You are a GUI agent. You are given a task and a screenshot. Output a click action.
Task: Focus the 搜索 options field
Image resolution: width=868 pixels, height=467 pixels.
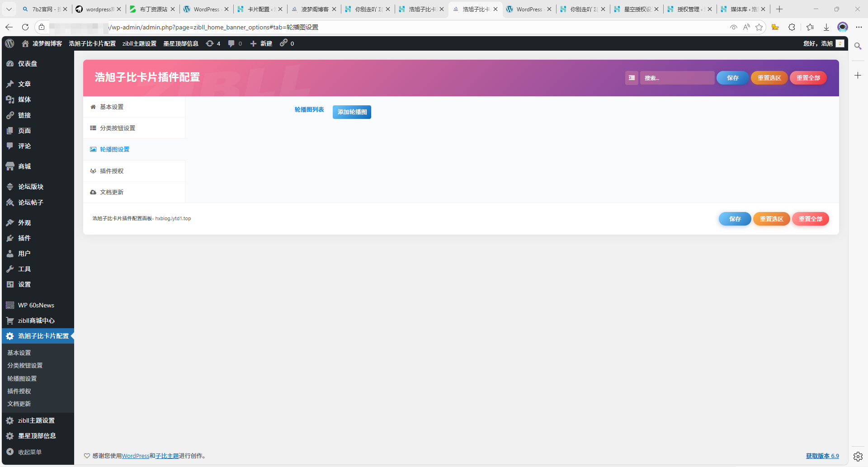coord(677,78)
